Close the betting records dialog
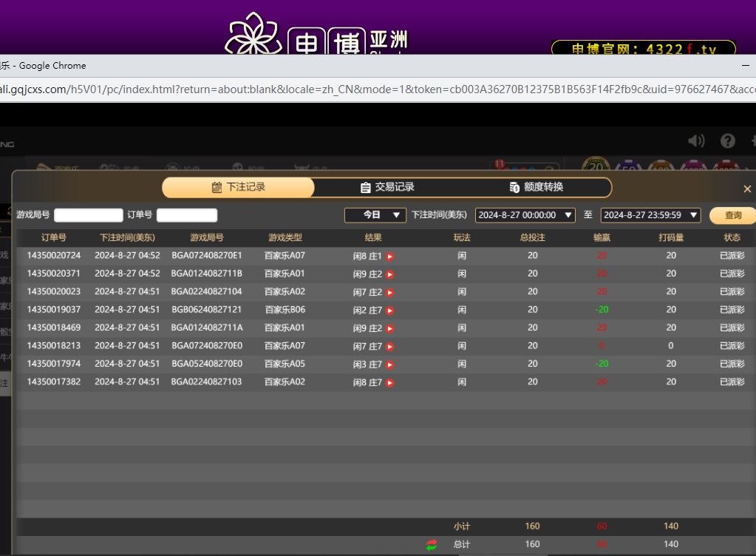 747,189
